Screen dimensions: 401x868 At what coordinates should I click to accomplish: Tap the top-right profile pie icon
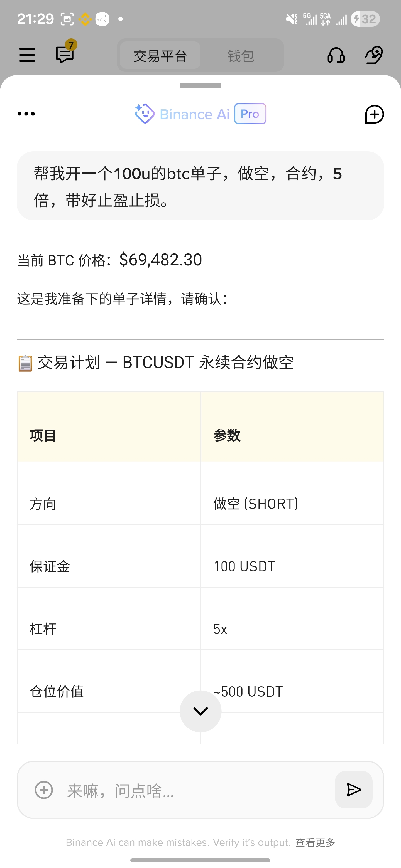pos(374,55)
